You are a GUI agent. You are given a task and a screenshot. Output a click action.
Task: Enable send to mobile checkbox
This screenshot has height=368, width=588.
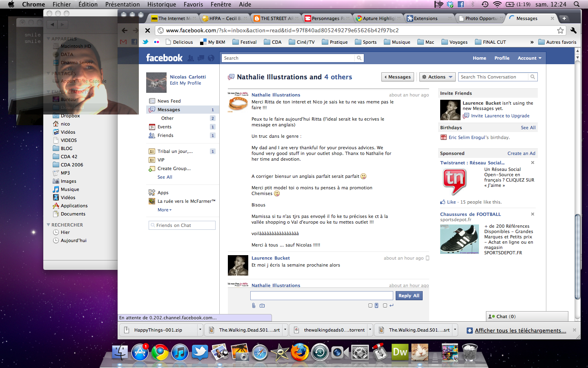(x=371, y=305)
